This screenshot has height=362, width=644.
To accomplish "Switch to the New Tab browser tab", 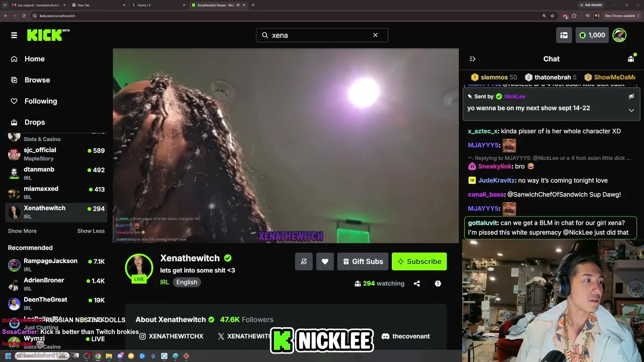I will [98, 5].
